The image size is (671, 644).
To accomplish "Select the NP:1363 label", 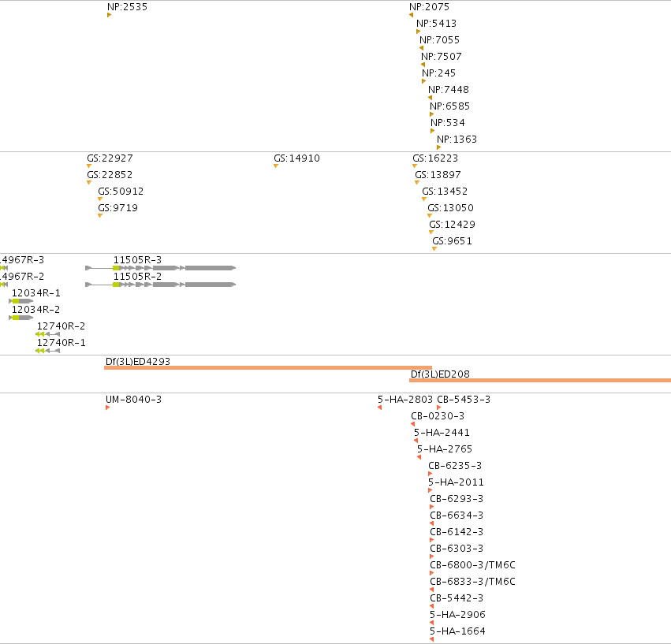I will point(457,140).
